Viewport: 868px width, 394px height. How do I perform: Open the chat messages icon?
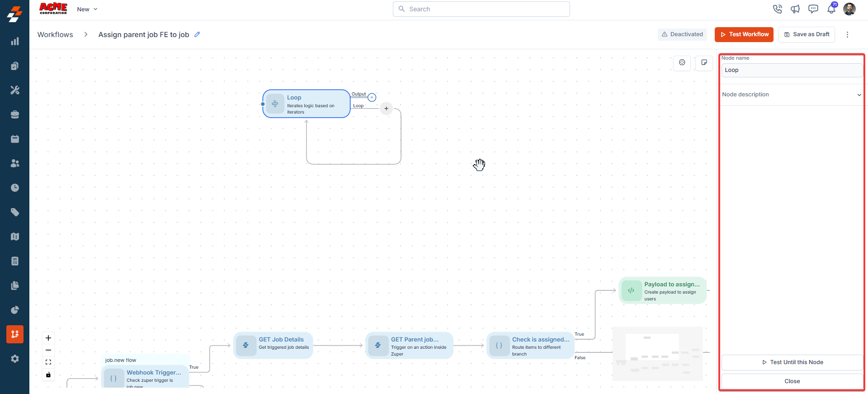(813, 9)
